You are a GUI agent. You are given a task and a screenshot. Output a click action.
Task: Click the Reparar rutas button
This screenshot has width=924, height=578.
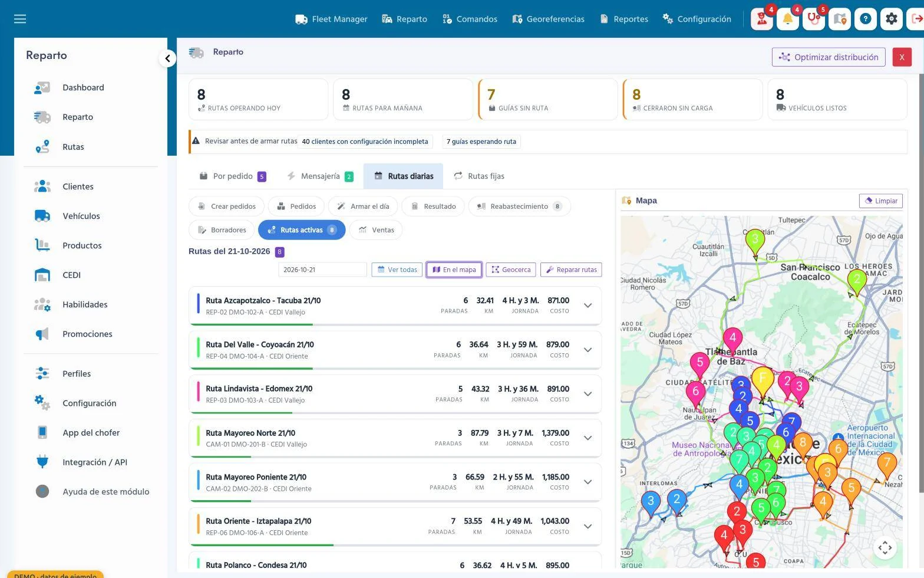point(571,270)
